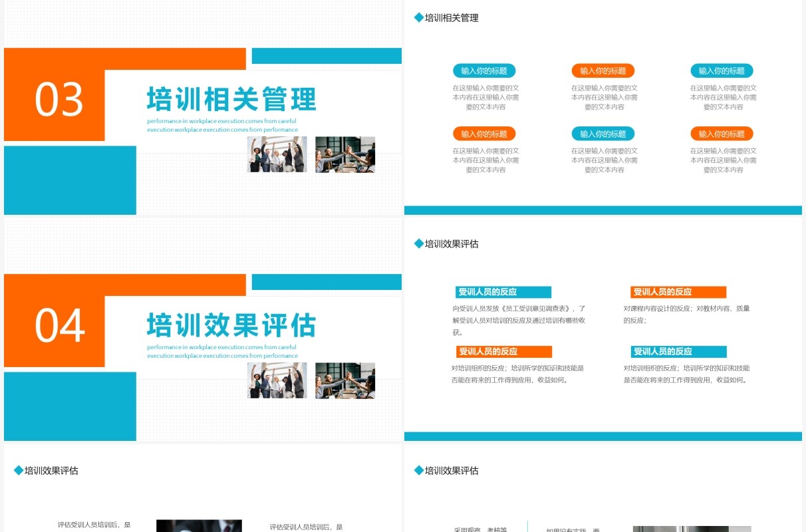This screenshot has height=532, width=806.
Task: Select the high-five photo on slide 04
Action: [x=345, y=380]
